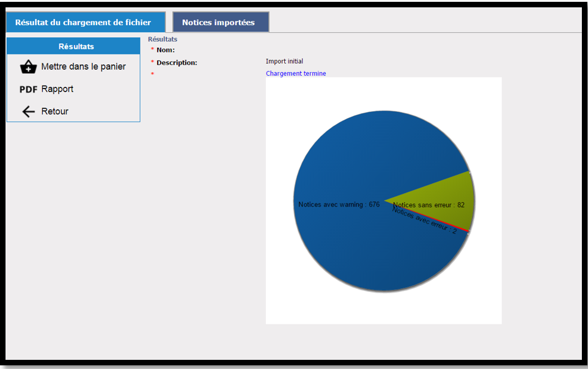Click the Résultats panel header
Screen dimensions: 588x369
coord(73,46)
